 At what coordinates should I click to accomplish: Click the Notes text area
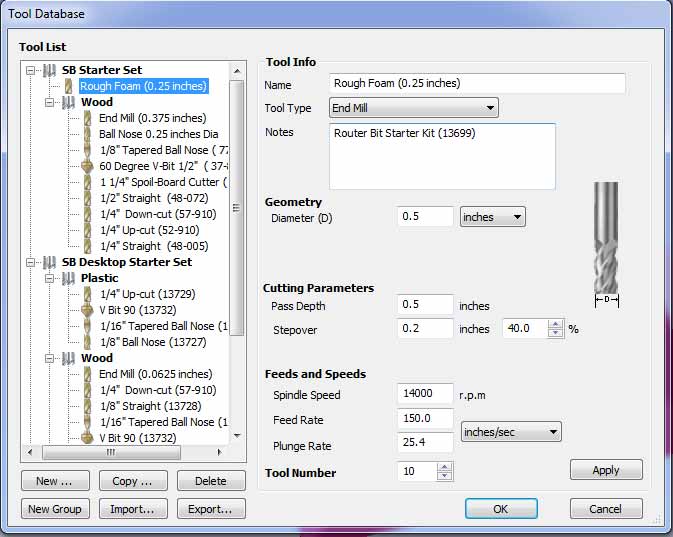pos(442,156)
